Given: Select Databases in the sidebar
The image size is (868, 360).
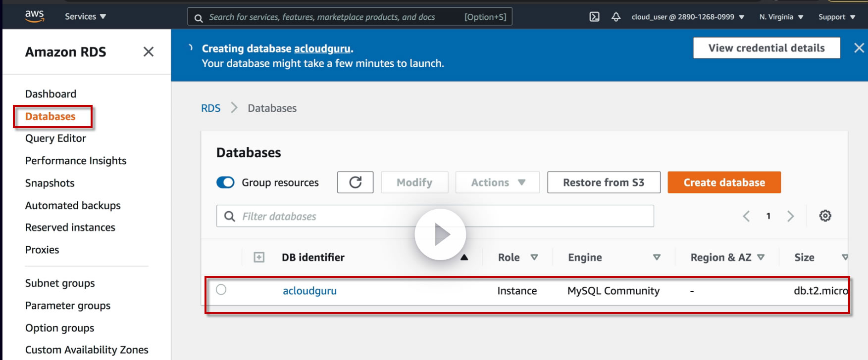Looking at the screenshot, I should (51, 116).
